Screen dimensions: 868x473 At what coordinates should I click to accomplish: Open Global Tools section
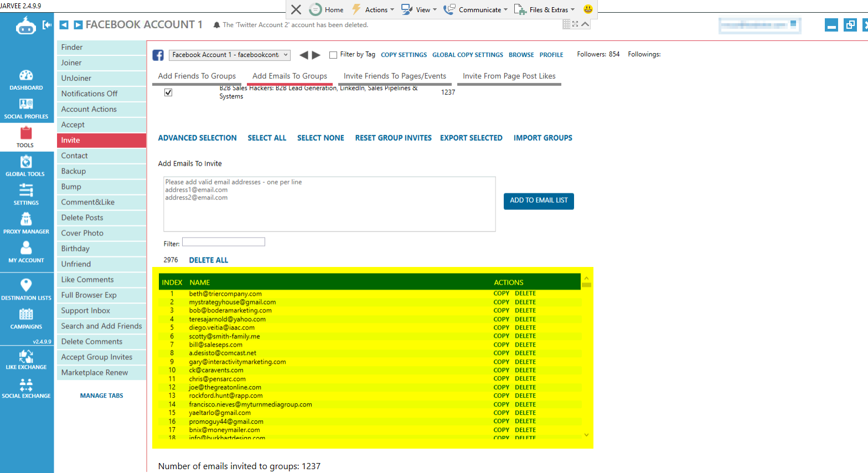tap(26, 166)
